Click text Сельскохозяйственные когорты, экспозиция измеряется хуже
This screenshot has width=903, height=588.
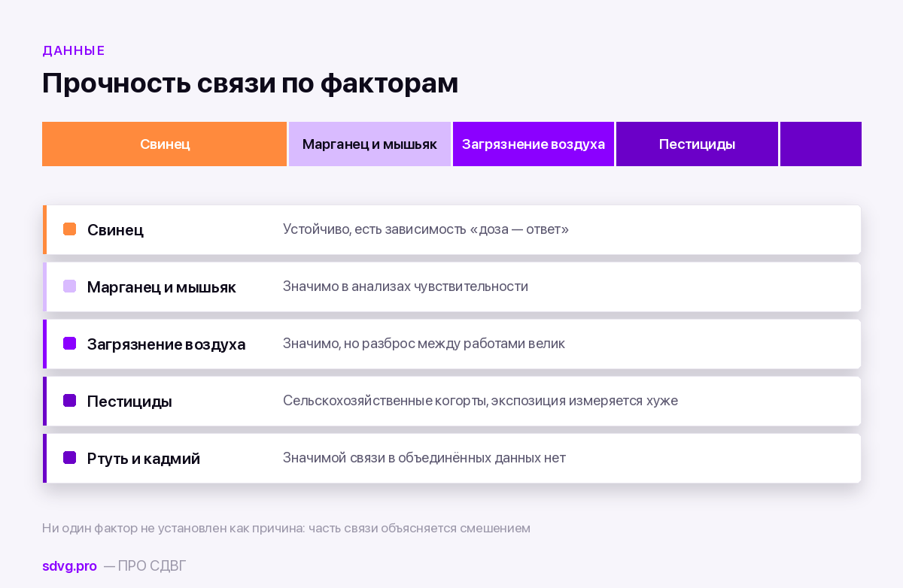click(480, 401)
